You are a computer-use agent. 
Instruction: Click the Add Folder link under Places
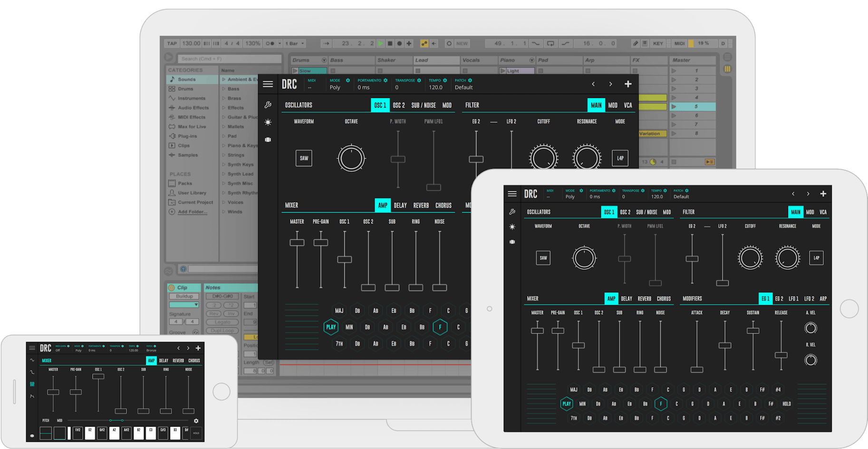(x=192, y=212)
